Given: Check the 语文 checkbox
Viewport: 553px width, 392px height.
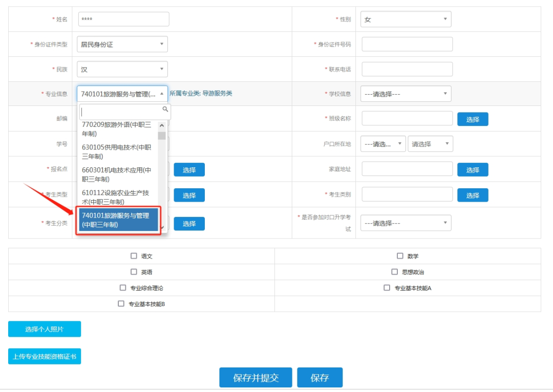Looking at the screenshot, I should pos(134,256).
